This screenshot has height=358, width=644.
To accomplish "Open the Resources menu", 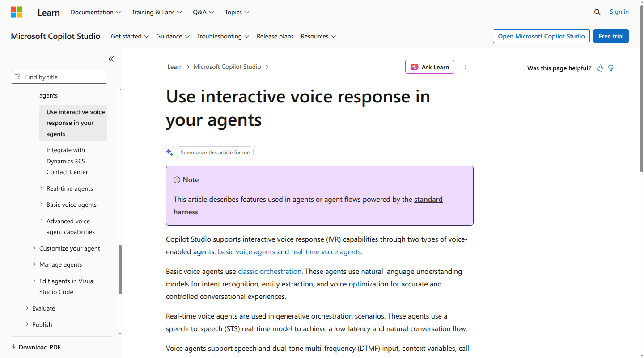I will click(318, 36).
